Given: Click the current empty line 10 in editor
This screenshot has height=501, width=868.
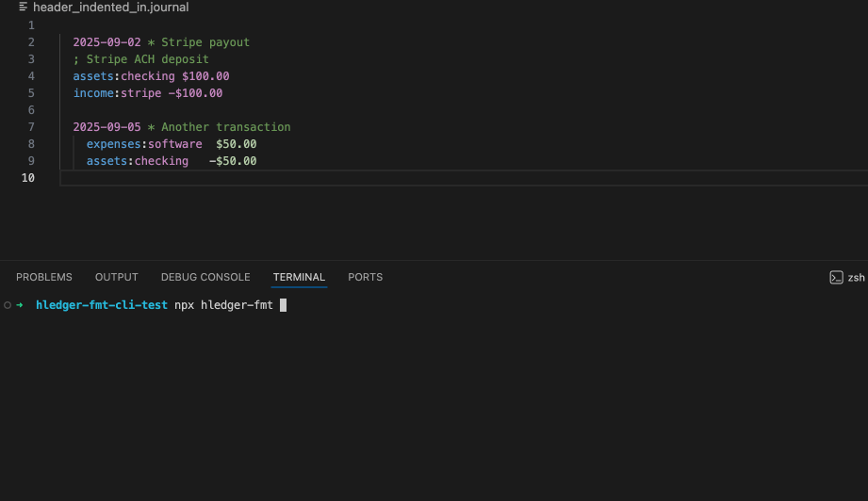Looking at the screenshot, I should [x=464, y=178].
